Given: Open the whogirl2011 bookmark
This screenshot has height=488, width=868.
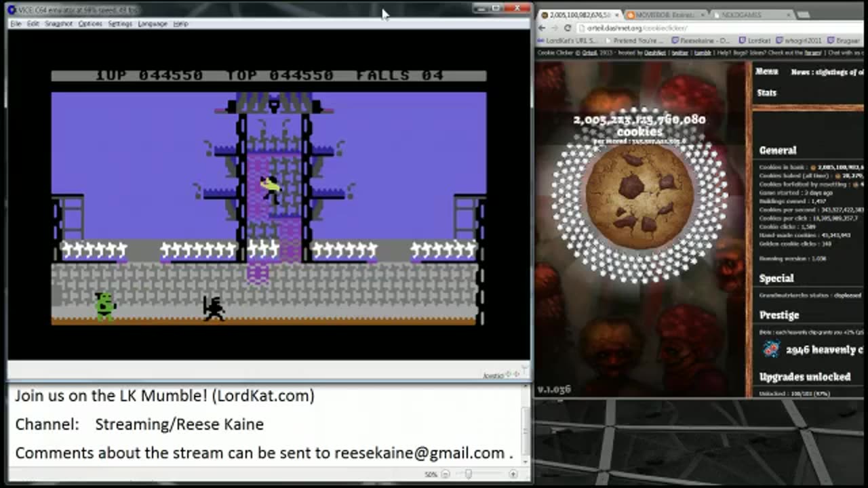Looking at the screenshot, I should 797,41.
